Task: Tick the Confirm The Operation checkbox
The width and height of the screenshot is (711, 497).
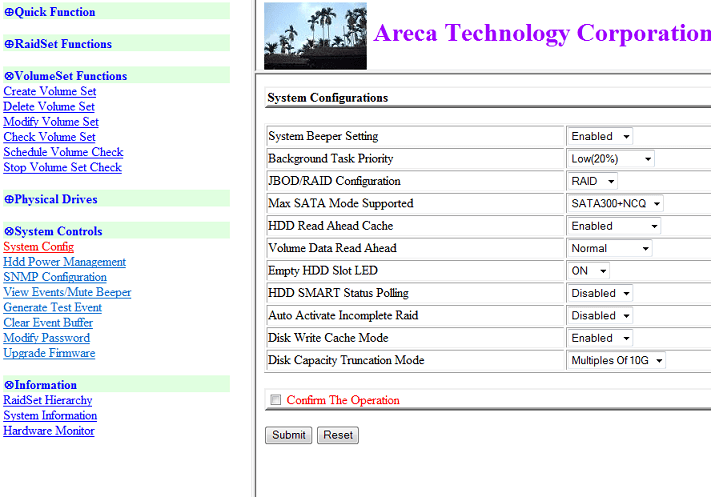Action: click(275, 400)
